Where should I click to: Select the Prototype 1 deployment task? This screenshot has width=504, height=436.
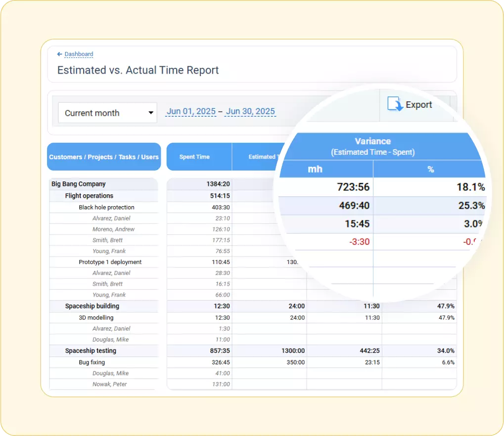click(x=110, y=262)
